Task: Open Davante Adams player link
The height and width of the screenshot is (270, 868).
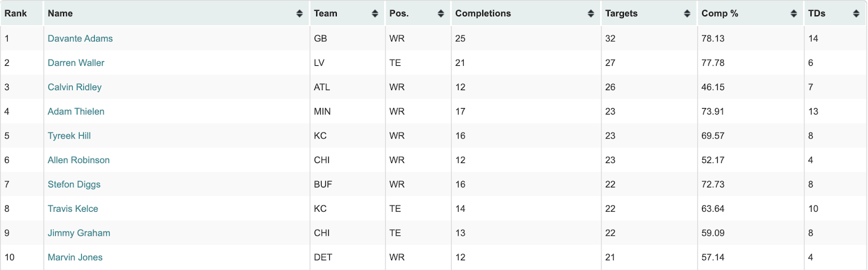Action: (80, 39)
